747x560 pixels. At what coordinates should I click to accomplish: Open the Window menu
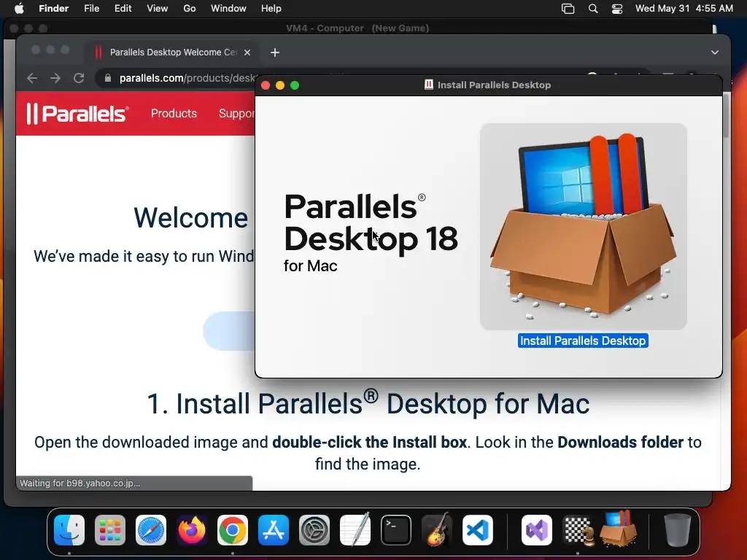click(x=228, y=9)
